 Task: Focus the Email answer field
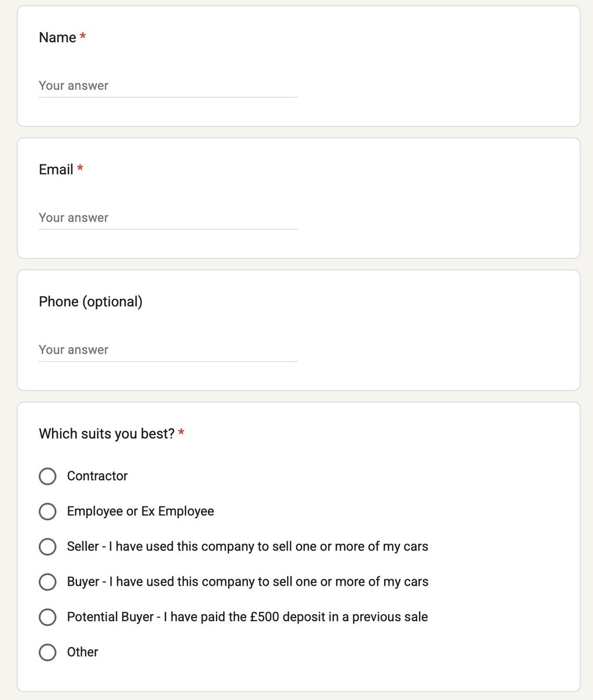168,218
